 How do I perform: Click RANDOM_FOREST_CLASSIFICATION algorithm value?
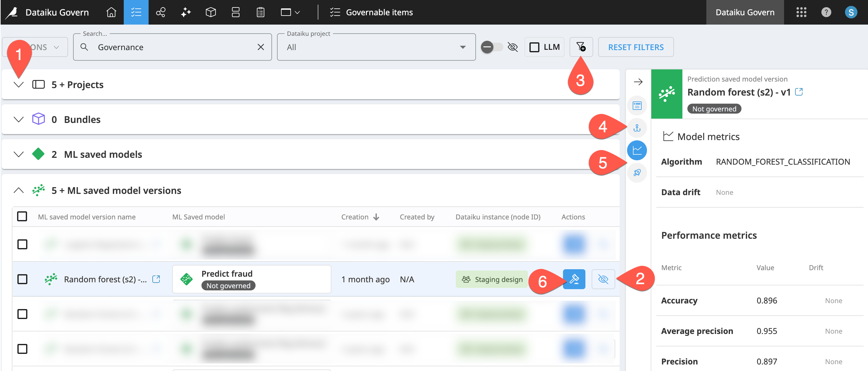click(x=783, y=162)
